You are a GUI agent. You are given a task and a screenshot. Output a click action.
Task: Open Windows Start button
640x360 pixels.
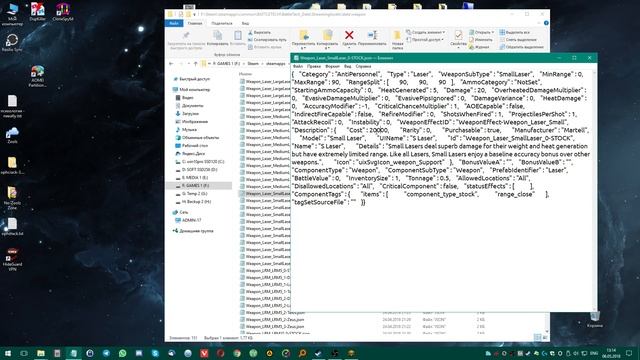[8, 353]
